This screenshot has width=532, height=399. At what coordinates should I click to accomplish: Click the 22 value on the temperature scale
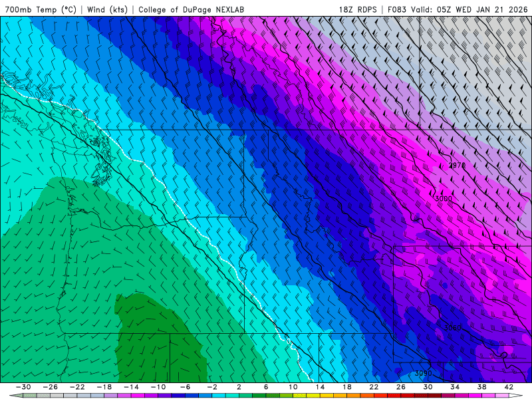374,387
